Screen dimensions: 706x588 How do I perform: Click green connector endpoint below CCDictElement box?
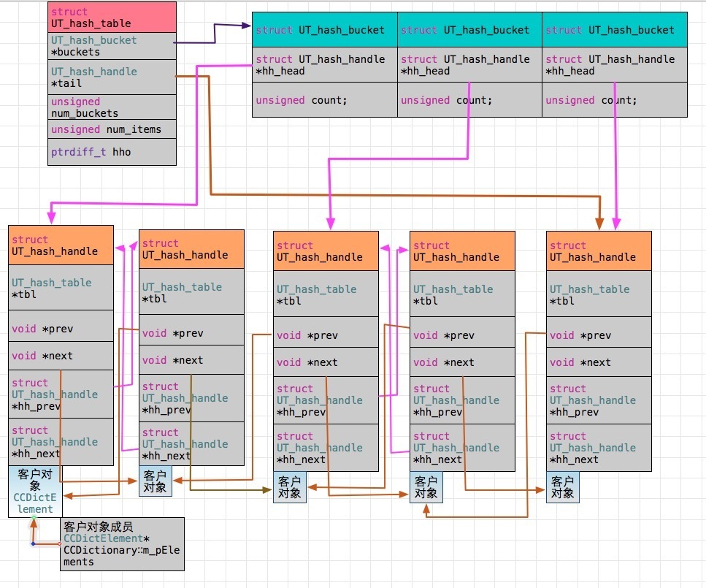34,518
